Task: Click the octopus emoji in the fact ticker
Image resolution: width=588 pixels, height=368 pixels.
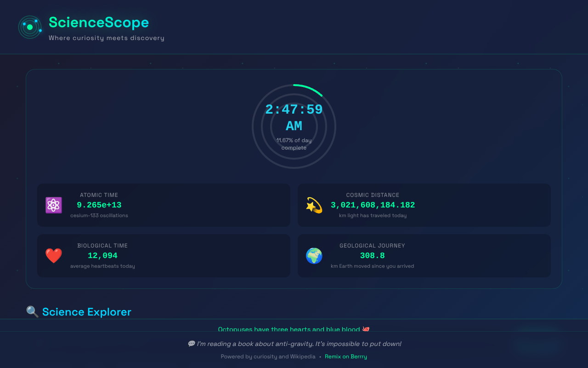Action: [366, 329]
